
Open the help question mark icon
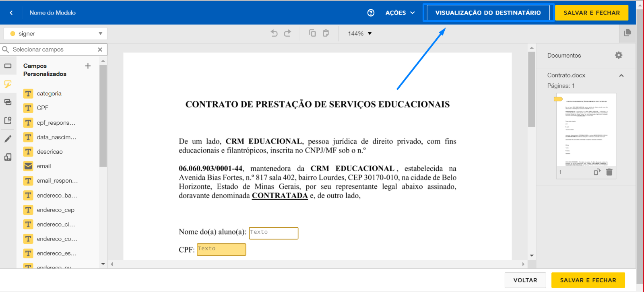(371, 13)
